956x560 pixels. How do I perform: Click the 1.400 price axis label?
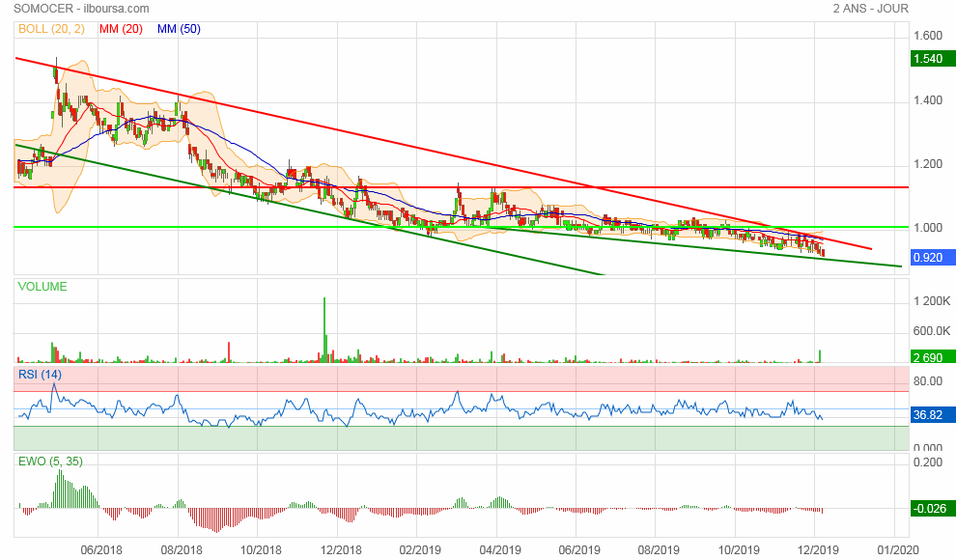click(x=928, y=100)
